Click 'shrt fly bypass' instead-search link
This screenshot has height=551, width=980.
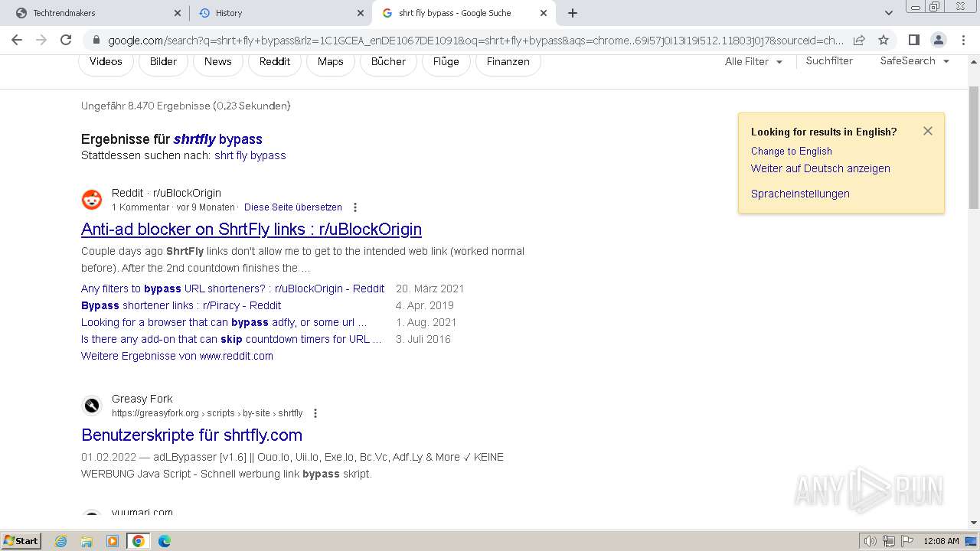(250, 155)
